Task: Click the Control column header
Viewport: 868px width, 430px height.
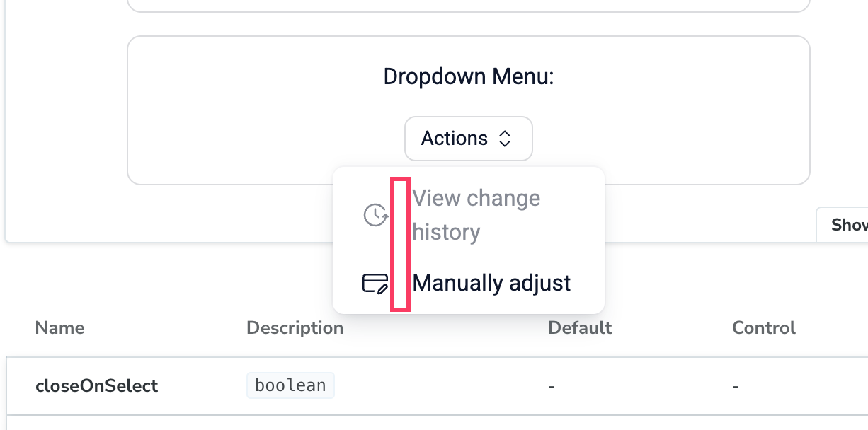Action: (764, 328)
